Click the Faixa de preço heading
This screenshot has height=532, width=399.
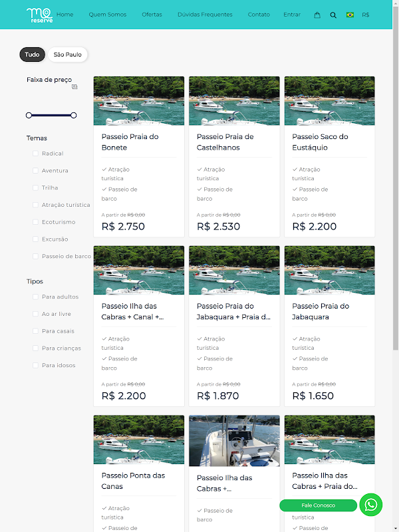[49, 80]
